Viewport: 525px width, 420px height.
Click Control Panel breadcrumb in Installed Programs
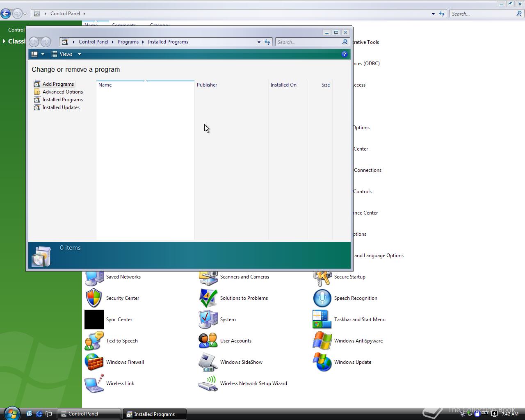click(x=94, y=42)
